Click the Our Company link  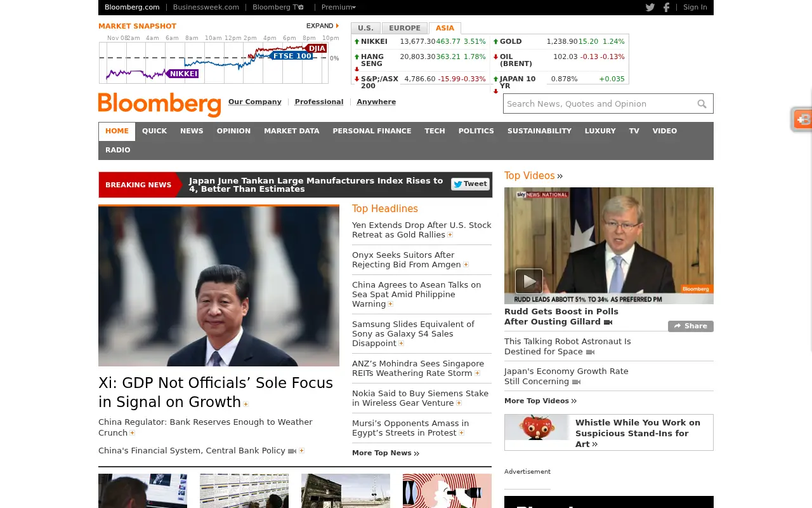[255, 102]
